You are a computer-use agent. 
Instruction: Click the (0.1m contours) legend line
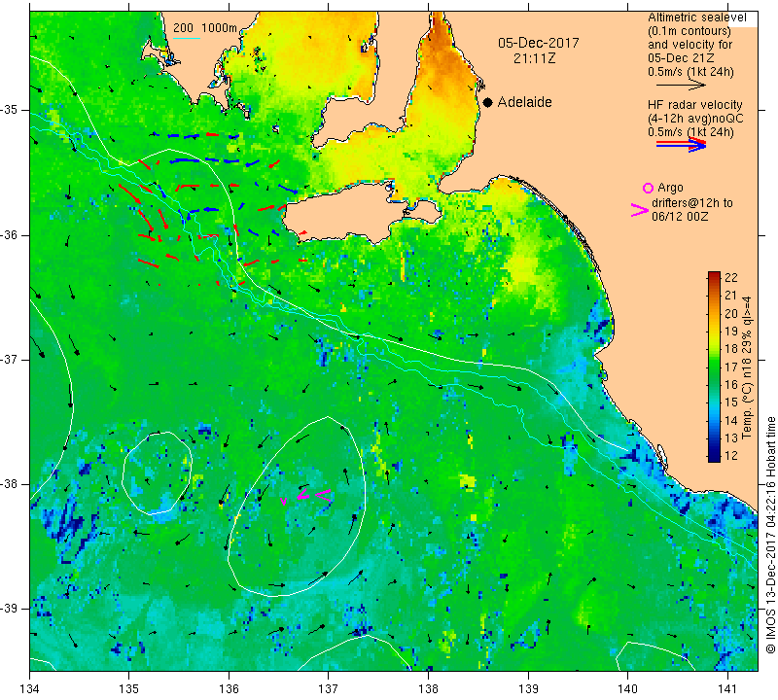[x=690, y=31]
